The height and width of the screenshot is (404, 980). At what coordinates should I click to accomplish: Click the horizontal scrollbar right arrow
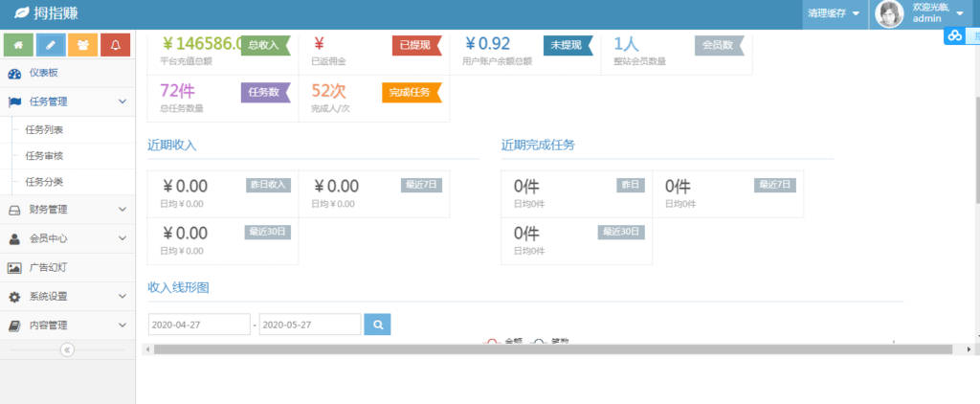969,349
